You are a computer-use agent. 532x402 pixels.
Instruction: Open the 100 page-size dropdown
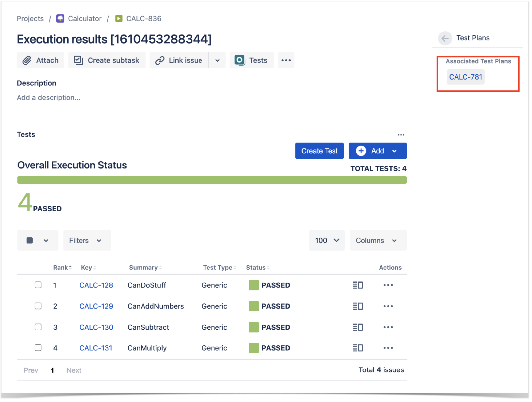click(327, 240)
